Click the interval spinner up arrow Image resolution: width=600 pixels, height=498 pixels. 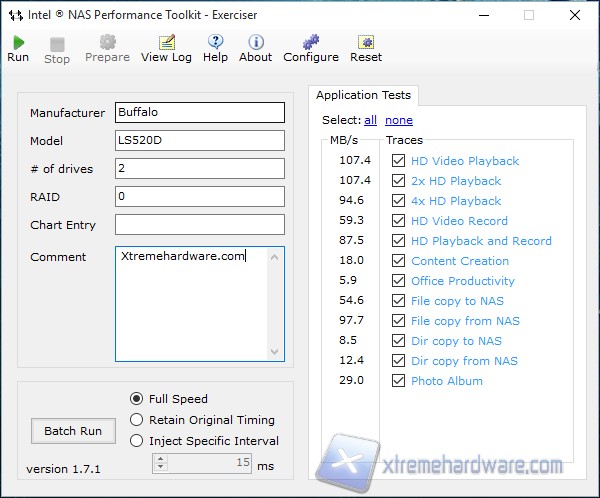[x=160, y=459]
